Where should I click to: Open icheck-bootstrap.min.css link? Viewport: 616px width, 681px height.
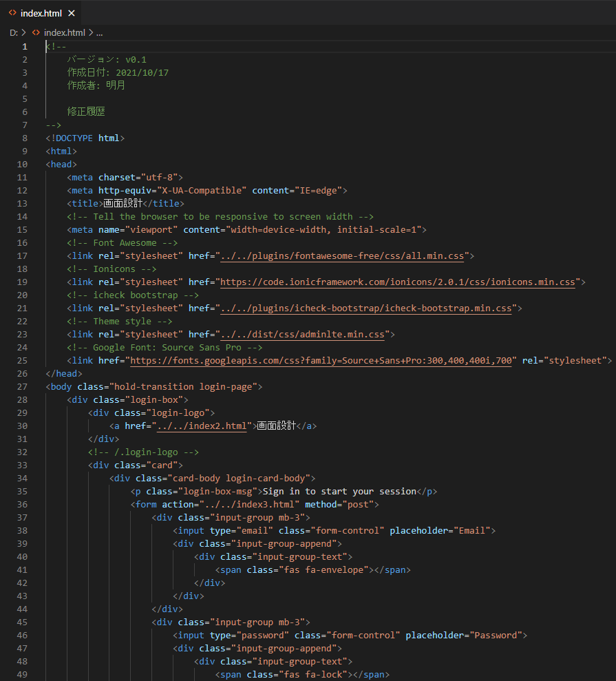pyautogui.click(x=366, y=308)
